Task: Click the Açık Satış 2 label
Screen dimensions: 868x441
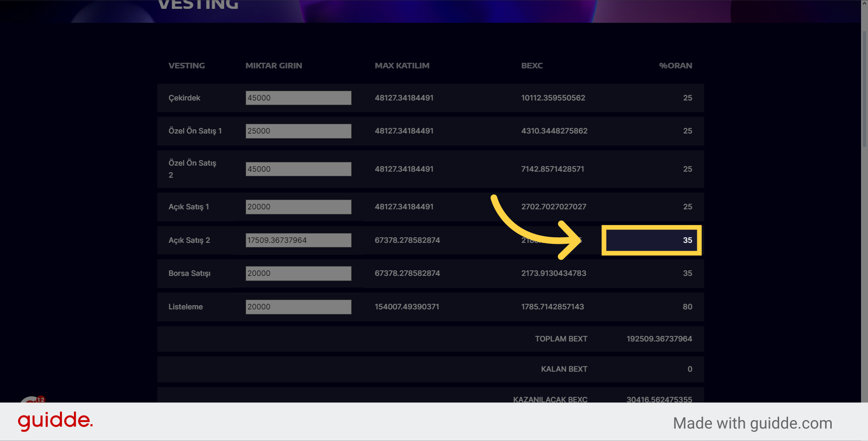Action: [x=189, y=241]
